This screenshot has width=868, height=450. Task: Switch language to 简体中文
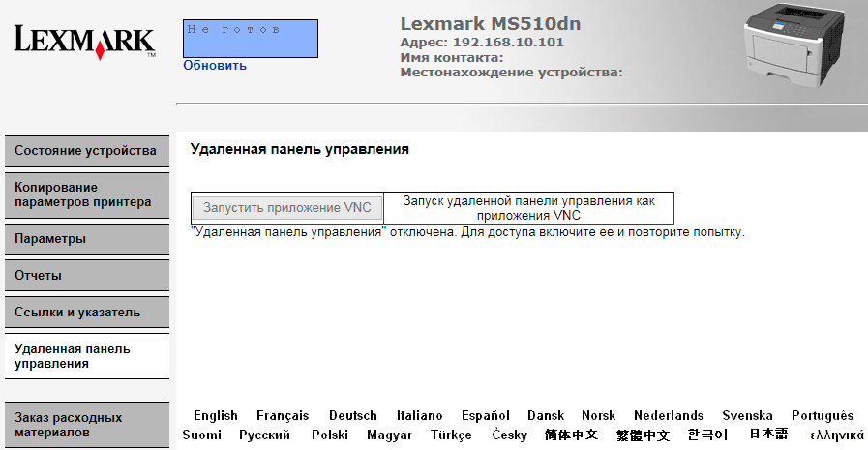[x=571, y=435]
